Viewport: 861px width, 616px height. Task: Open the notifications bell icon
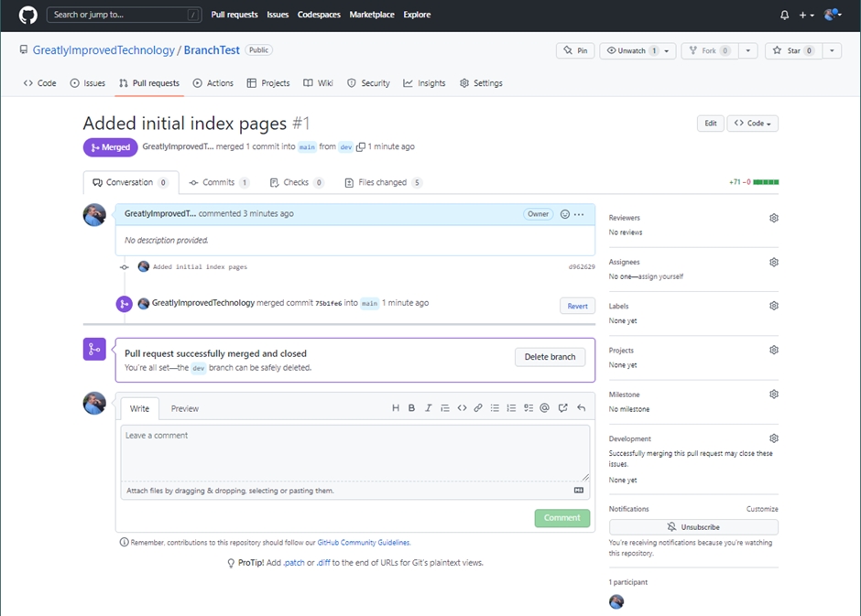(784, 16)
